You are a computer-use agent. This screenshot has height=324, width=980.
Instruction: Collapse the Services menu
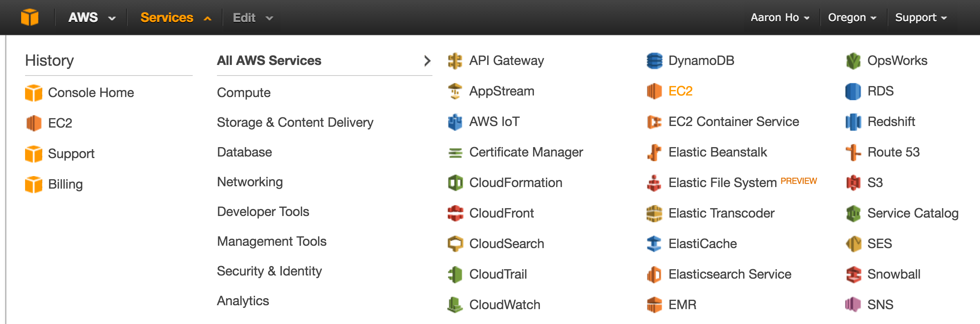pos(176,18)
